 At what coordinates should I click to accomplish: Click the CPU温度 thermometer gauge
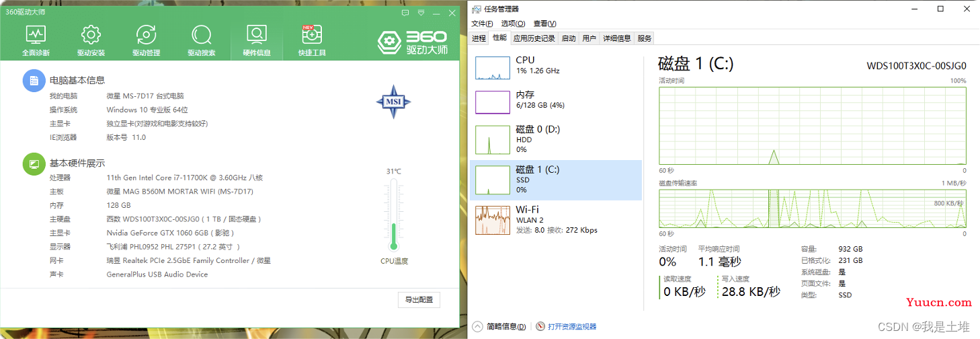[x=394, y=214]
